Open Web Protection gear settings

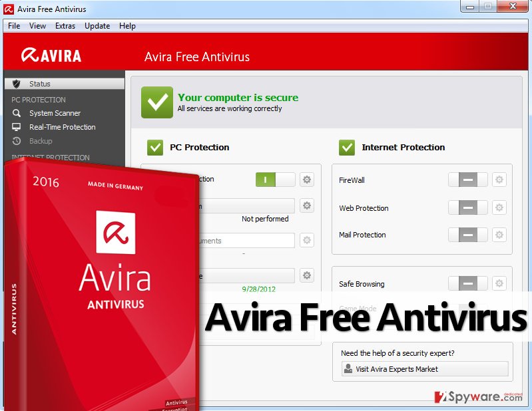[499, 207]
